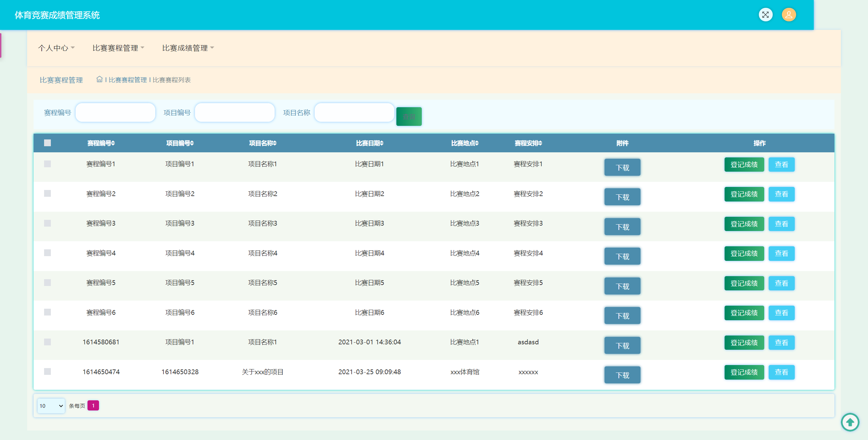Click 登记成绩 for 赛程编号2 row
This screenshot has width=868, height=440.
[x=744, y=194]
